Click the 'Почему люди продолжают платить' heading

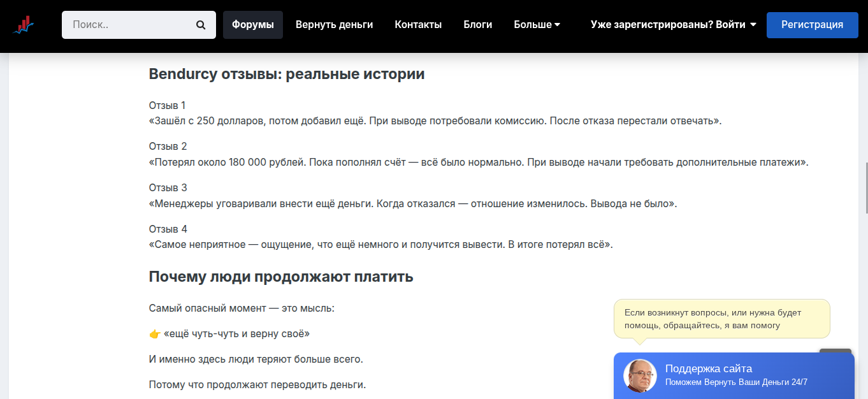[x=281, y=277]
